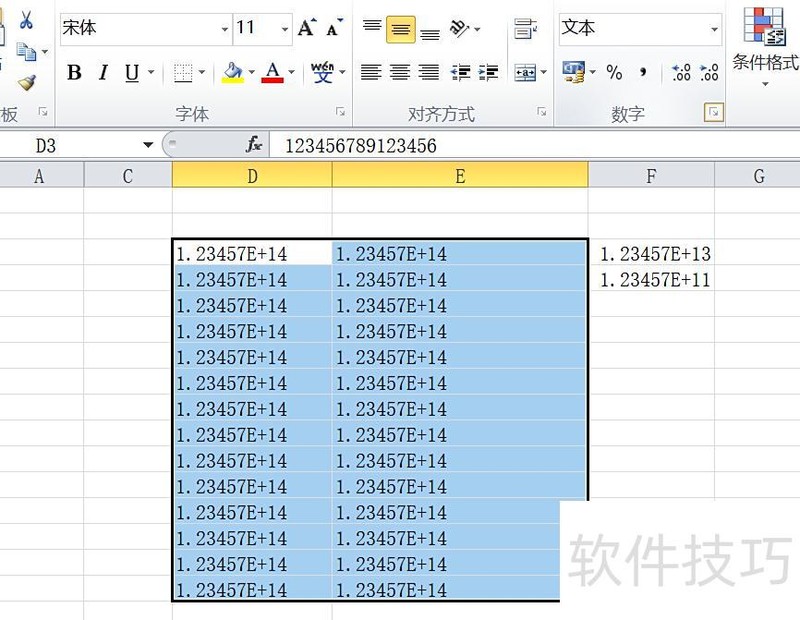
Task: Click the phonetic guide wén icon
Action: tap(322, 72)
